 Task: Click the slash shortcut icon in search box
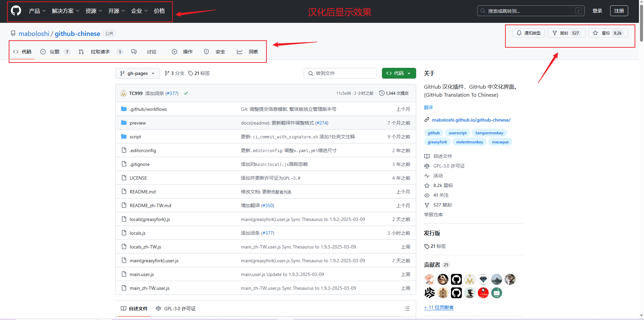(579, 11)
